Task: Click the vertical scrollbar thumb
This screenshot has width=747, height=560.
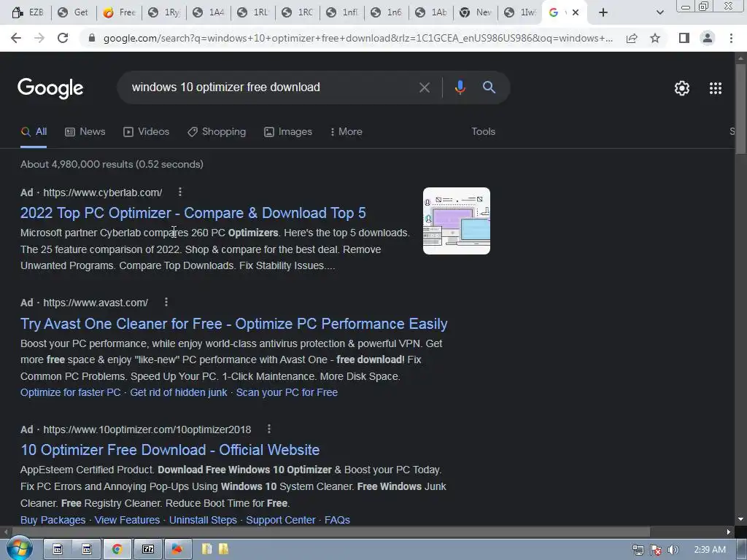Action: coord(740,108)
